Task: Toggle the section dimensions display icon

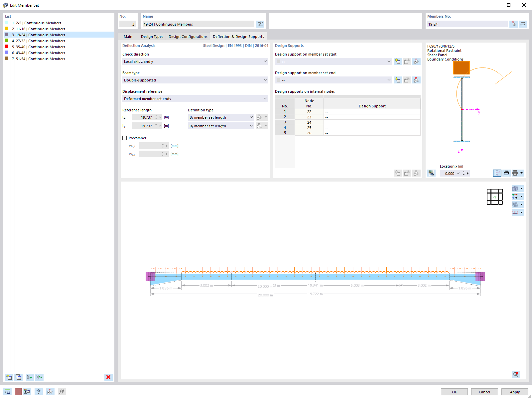Action: 506,173
